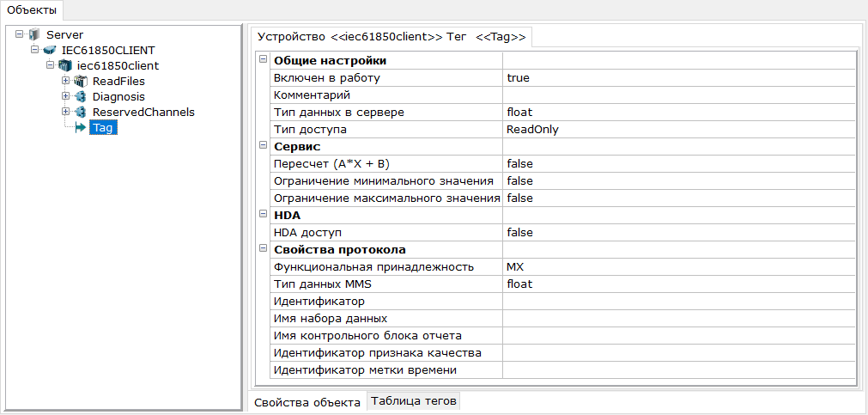Click the empty Идентификатор value field

pos(678,302)
